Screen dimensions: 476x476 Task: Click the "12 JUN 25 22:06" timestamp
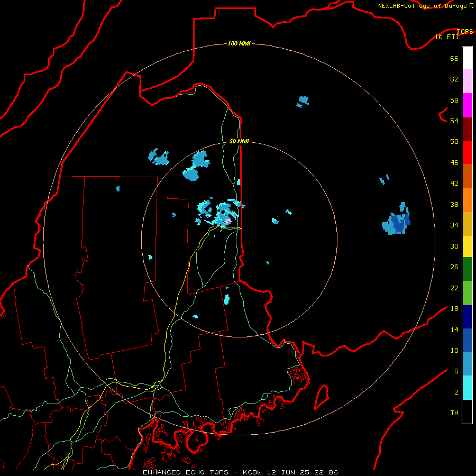303,472
